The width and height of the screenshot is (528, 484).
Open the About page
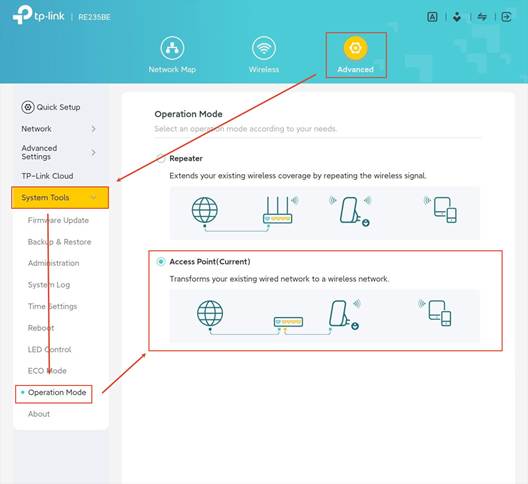point(39,414)
